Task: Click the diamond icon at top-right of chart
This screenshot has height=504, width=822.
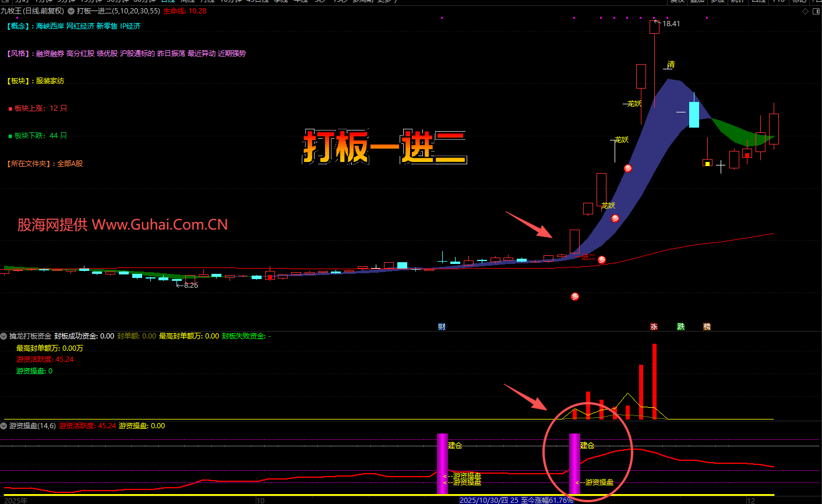Action: [806, 11]
